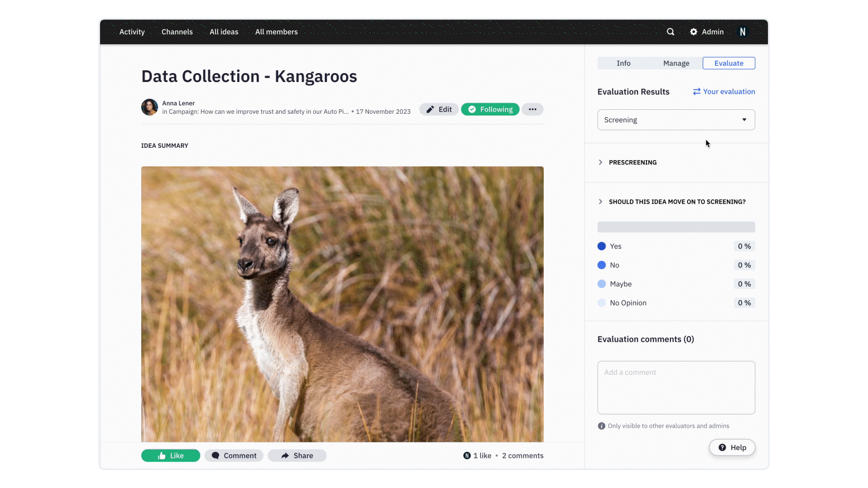Click the Yes dark blue color dot
The image size is (868, 488).
click(x=602, y=246)
